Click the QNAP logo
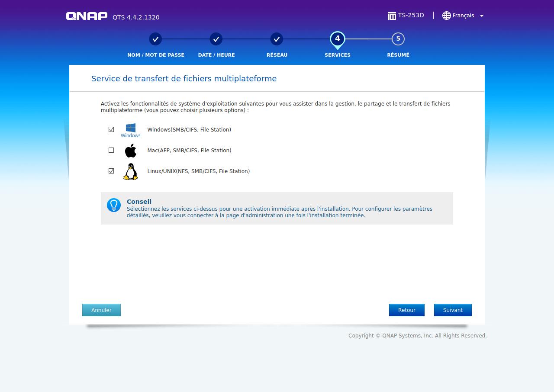The image size is (554, 392). (x=87, y=16)
